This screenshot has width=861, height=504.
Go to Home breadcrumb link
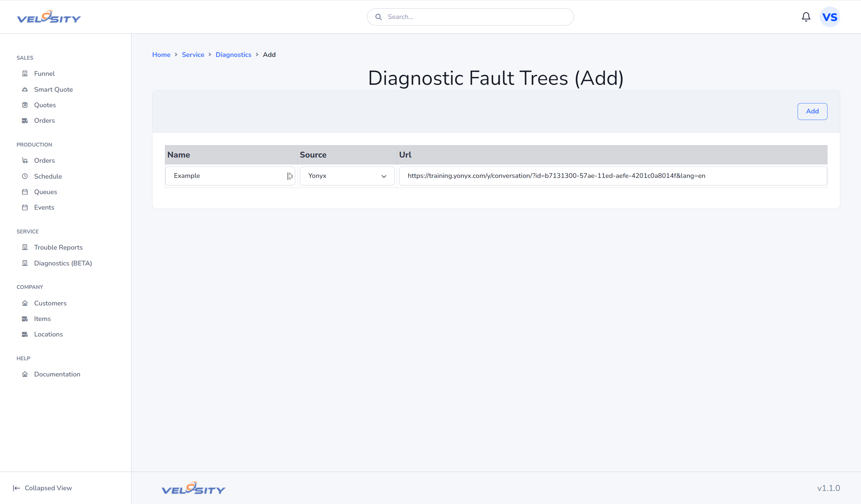161,54
